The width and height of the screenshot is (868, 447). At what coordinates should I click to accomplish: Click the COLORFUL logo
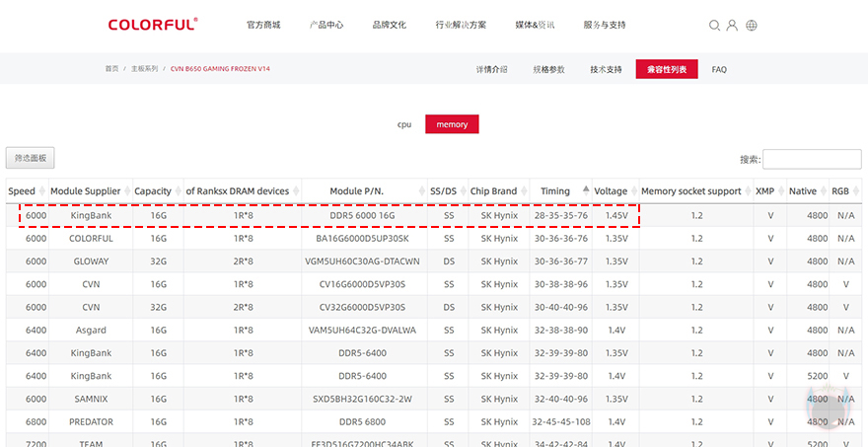pos(153,25)
